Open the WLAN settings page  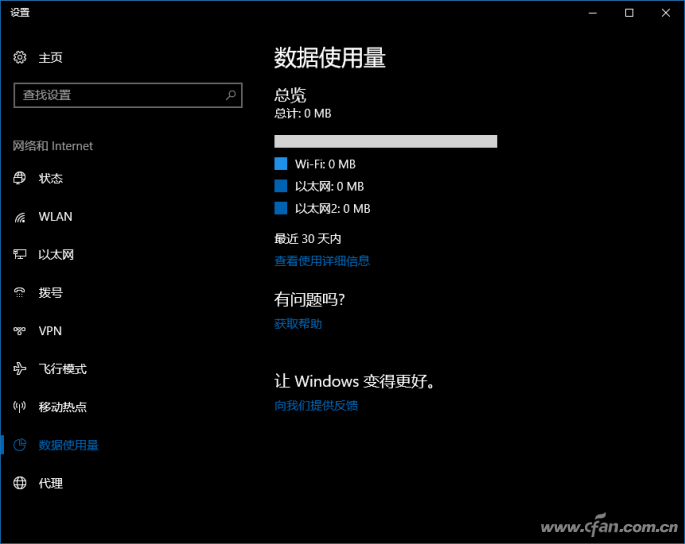point(55,217)
